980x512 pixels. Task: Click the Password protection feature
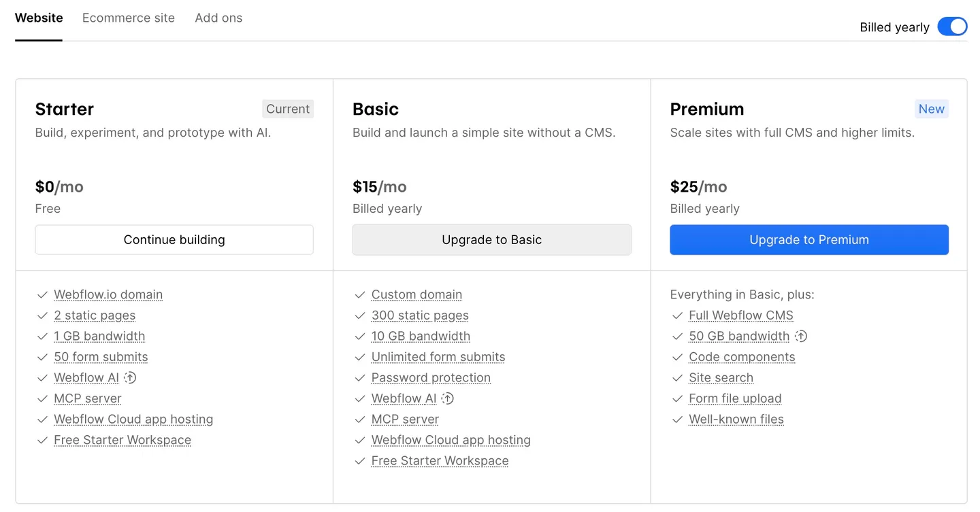coord(431,377)
